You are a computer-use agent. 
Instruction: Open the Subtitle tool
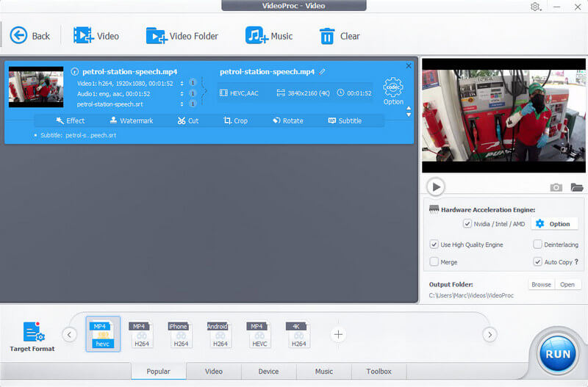click(345, 120)
